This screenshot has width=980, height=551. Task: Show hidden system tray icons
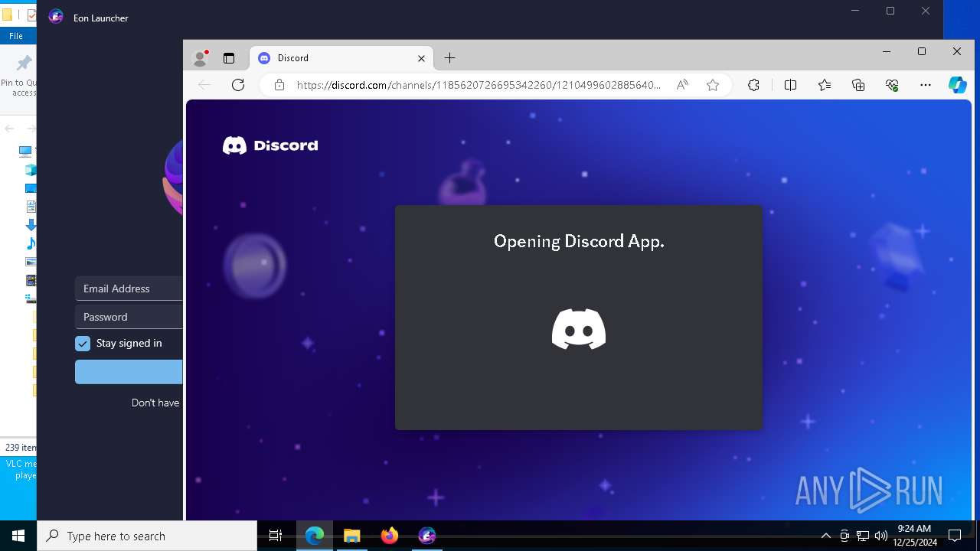point(825,536)
